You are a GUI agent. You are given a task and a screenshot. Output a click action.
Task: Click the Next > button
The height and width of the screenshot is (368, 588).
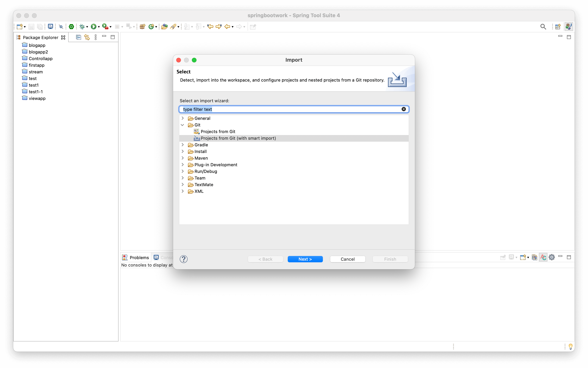(x=305, y=259)
